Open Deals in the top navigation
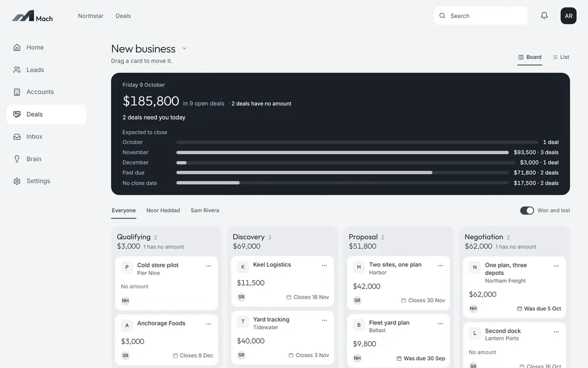The width and height of the screenshot is (588, 368). point(123,16)
